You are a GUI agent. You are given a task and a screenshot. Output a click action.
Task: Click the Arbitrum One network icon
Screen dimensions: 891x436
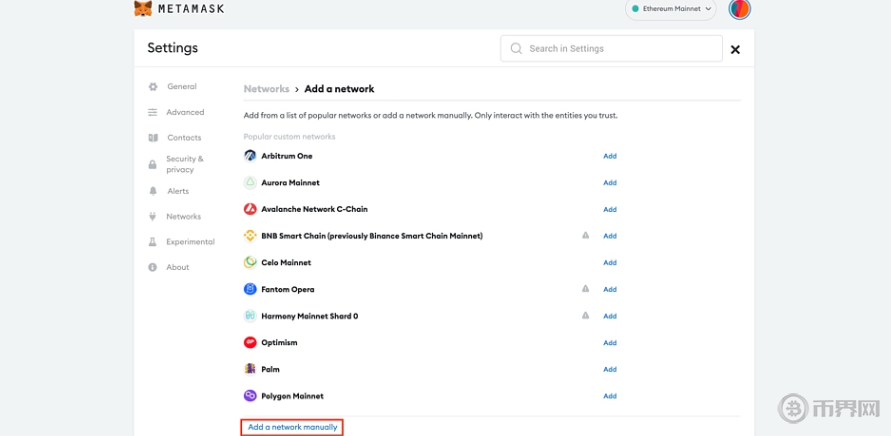pos(250,156)
